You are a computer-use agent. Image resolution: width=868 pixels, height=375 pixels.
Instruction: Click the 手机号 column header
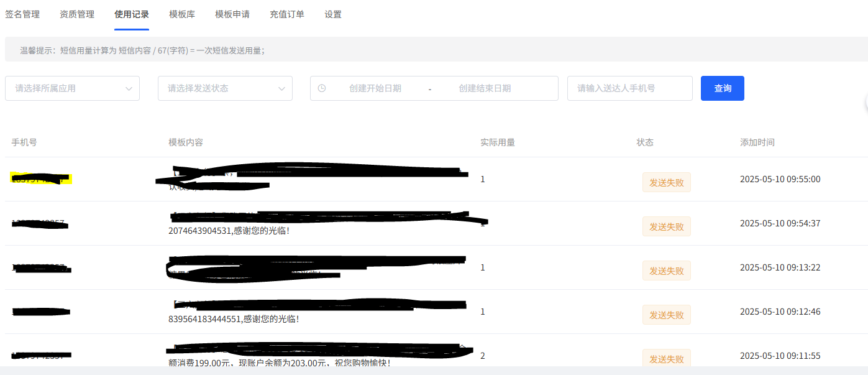pos(24,142)
